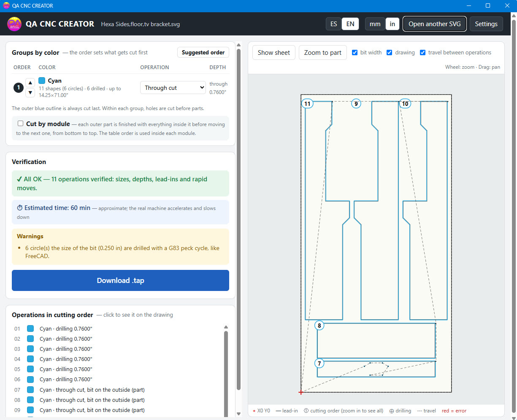This screenshot has width=517, height=420.
Task: Click the estimated time clock icon
Action: [20, 208]
